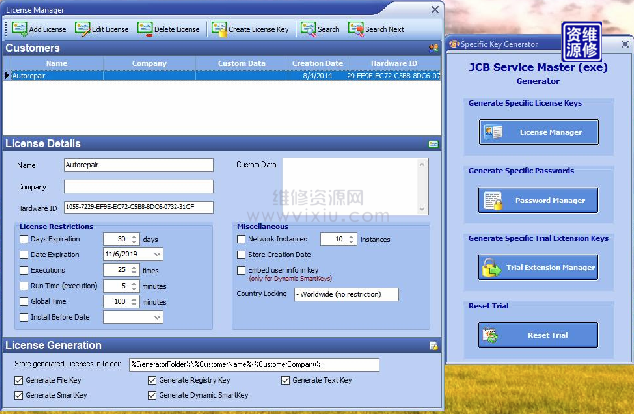The image size is (634, 414).
Task: Click the Edit License toolbar icon
Action: click(x=81, y=29)
